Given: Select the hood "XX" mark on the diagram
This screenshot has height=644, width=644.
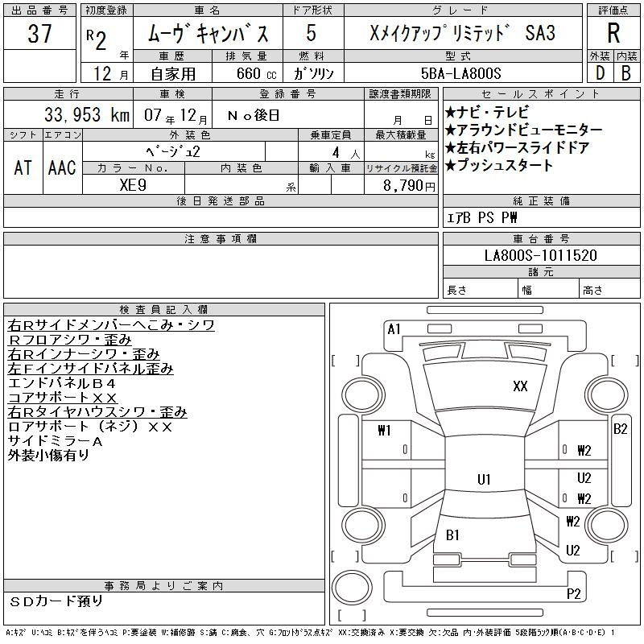Looking at the screenshot, I should [520, 386].
